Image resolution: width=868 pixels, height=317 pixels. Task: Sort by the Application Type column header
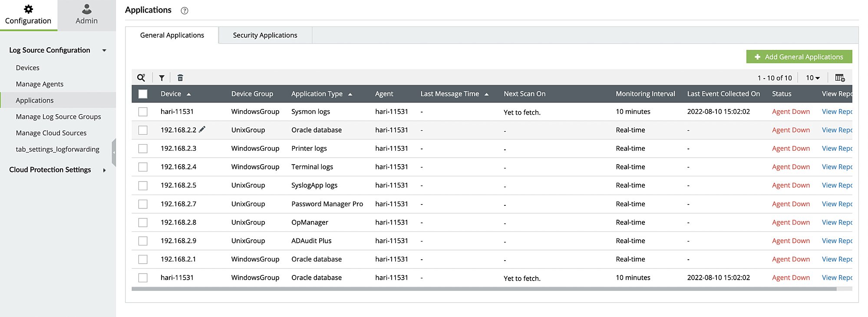click(x=317, y=94)
